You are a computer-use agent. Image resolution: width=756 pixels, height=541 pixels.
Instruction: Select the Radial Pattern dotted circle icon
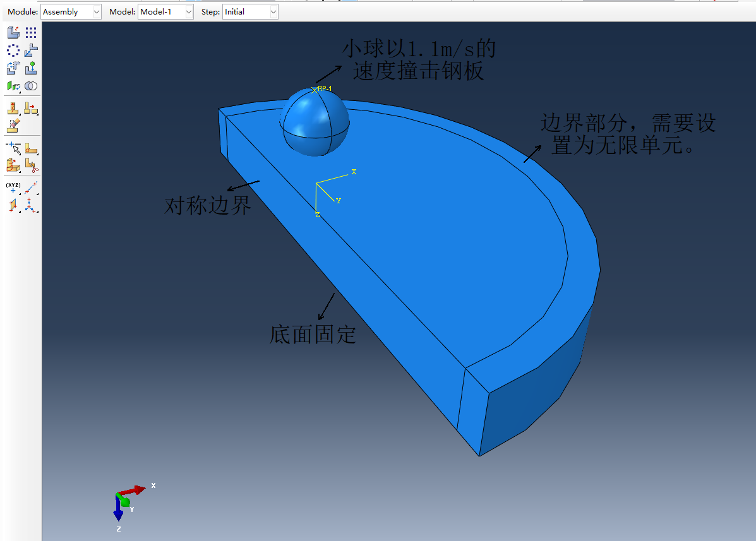tap(13, 51)
